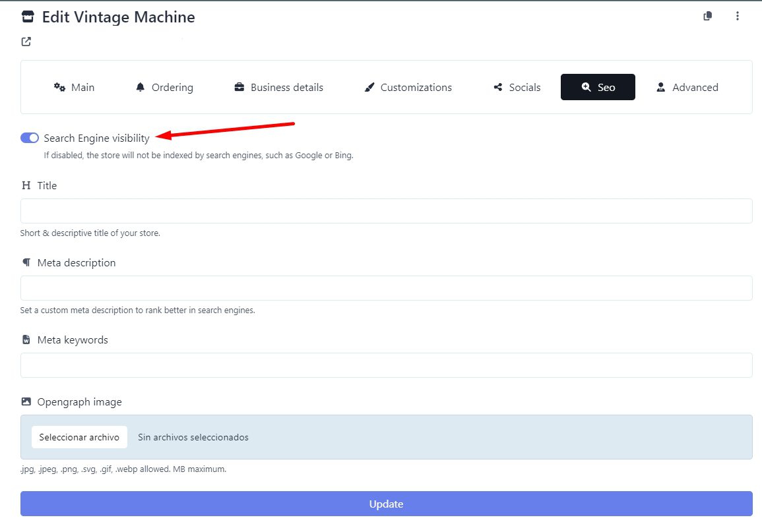Click the external link icon below the title
The width and height of the screenshot is (762, 532).
click(x=26, y=42)
